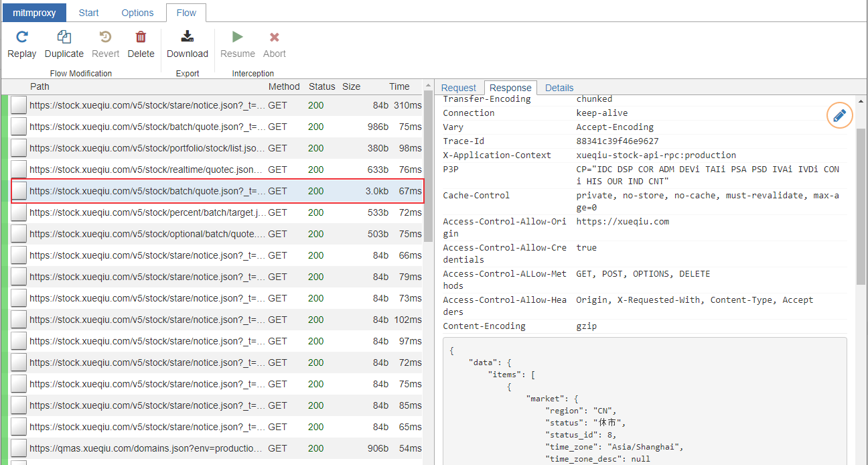This screenshot has width=868, height=465.
Task: Select the Response tab
Action: click(510, 88)
